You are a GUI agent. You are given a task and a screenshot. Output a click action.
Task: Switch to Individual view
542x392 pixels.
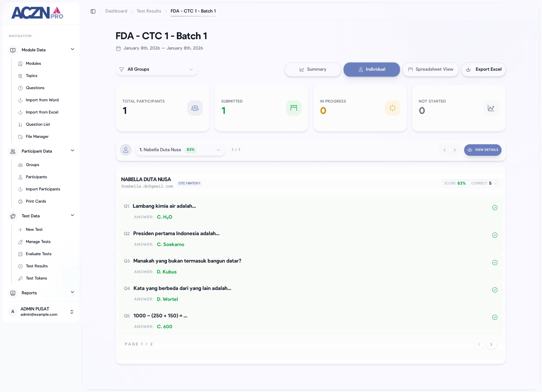(371, 69)
